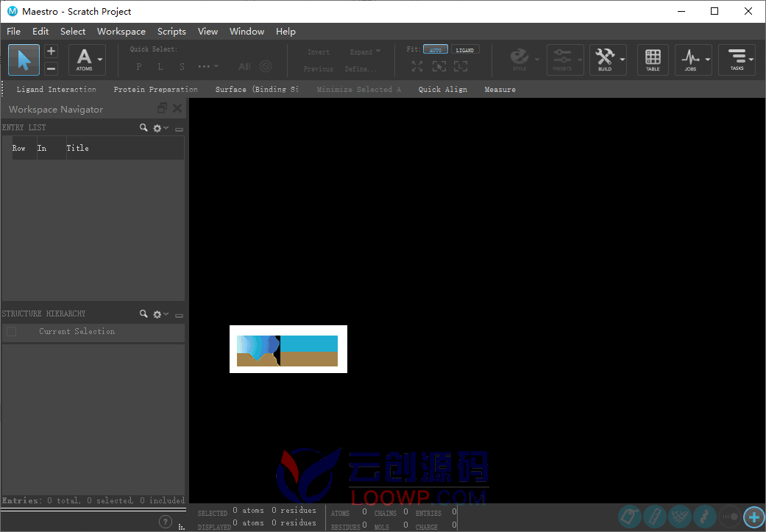Quick select protein with P

tap(139, 66)
